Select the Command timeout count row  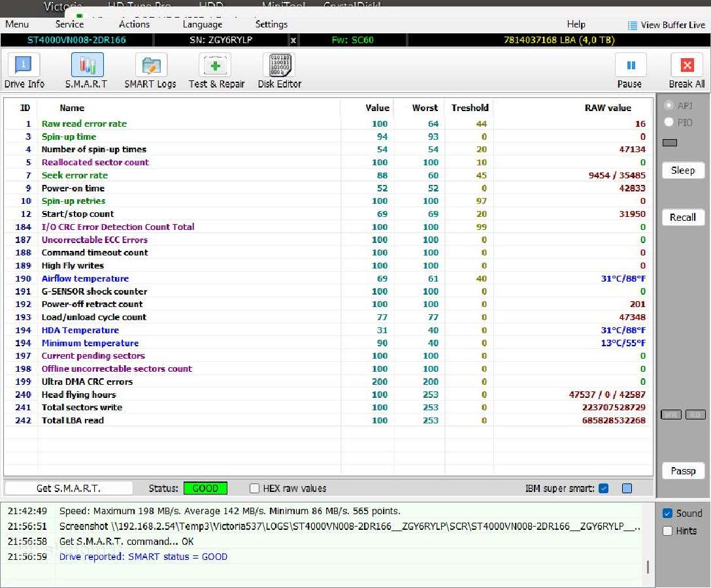[328, 253]
